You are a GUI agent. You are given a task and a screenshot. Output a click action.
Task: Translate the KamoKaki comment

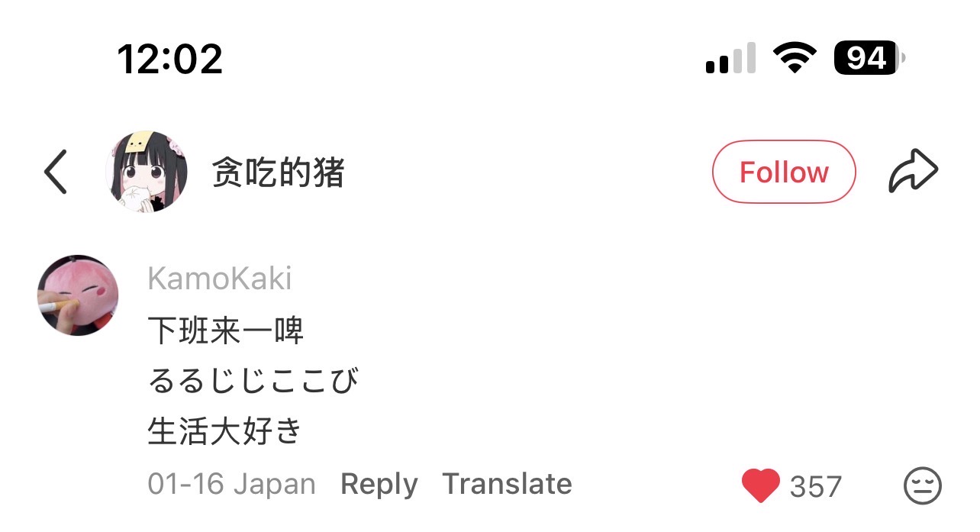point(507,485)
